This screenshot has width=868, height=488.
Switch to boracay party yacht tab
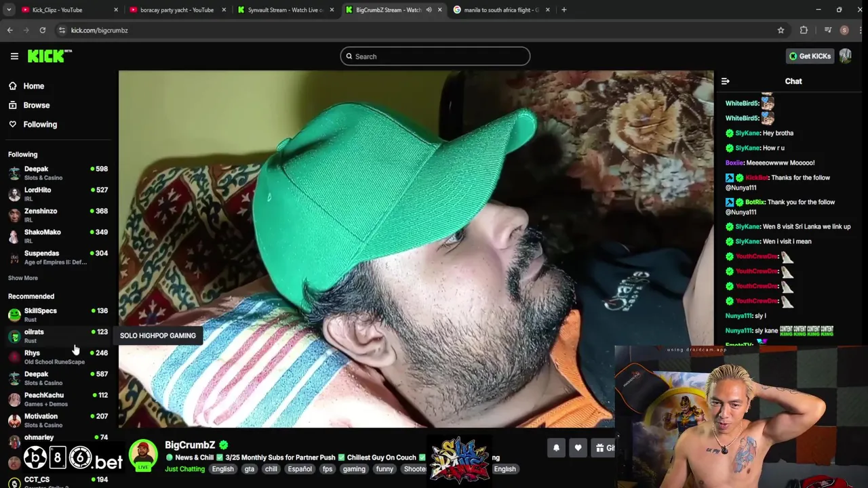[x=176, y=9]
